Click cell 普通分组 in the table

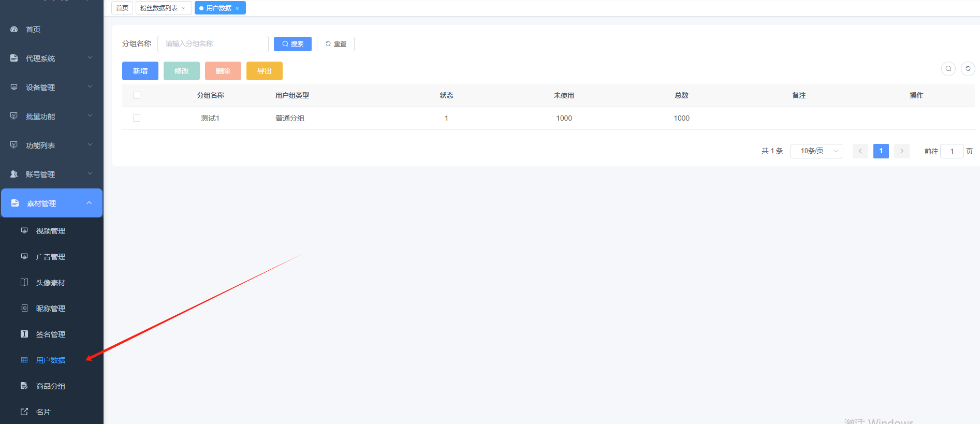coord(290,118)
